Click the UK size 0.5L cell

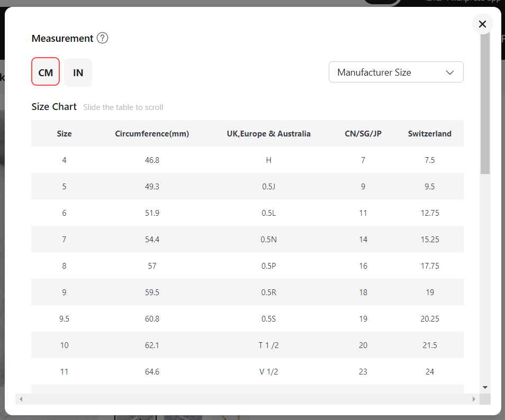coord(268,213)
